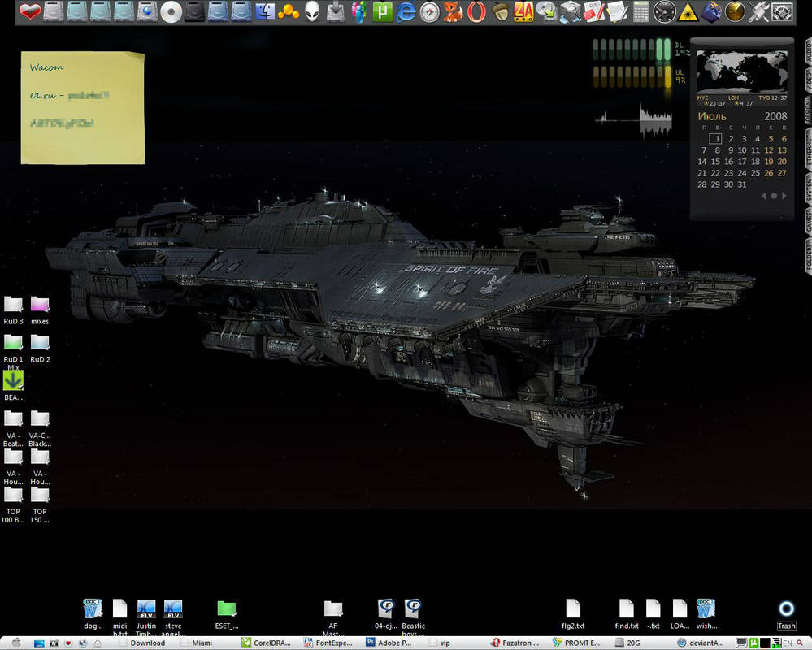
Task: Select July 19 in the calendar
Action: pos(768,162)
